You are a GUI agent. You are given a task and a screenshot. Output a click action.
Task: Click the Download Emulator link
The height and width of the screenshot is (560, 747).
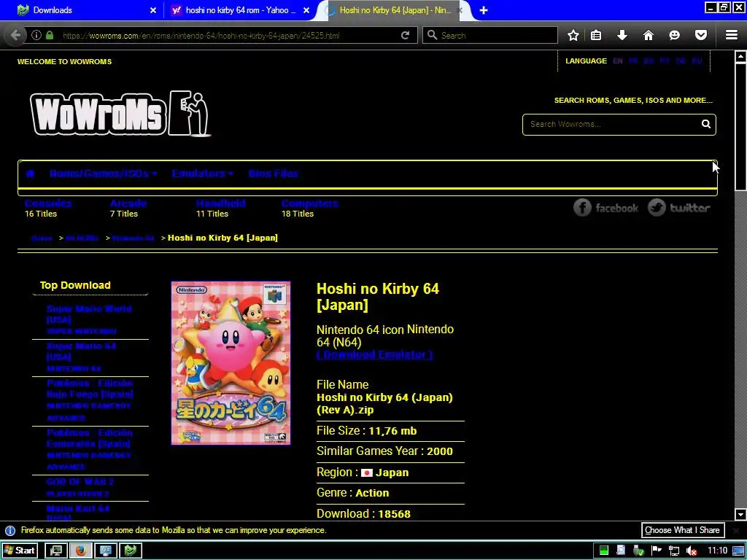pyautogui.click(x=375, y=355)
